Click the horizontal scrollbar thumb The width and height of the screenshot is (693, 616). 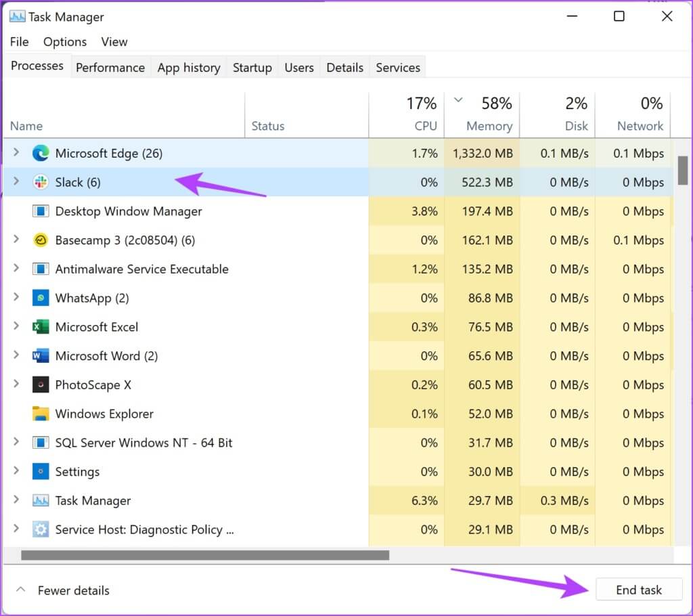205,555
